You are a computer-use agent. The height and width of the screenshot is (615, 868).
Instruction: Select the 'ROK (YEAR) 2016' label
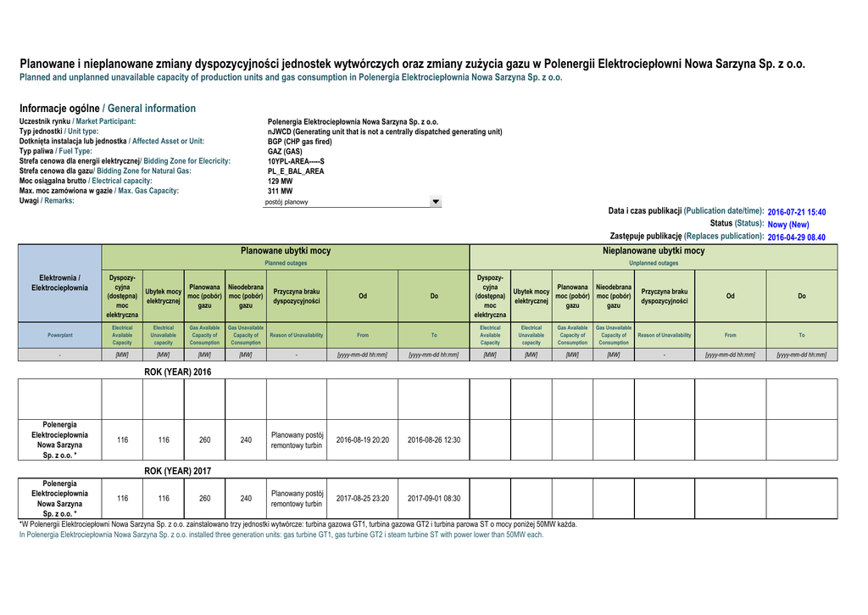tap(178, 372)
